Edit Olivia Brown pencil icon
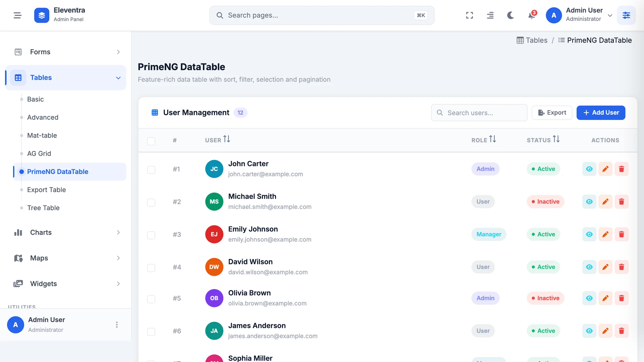644x362 pixels. pos(605,298)
